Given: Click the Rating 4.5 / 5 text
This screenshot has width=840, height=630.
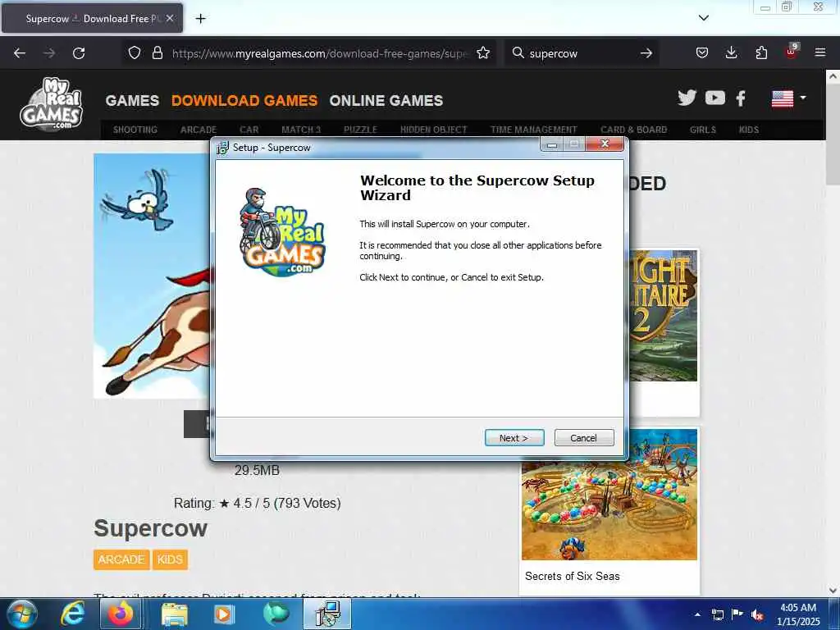Looking at the screenshot, I should coord(257,503).
